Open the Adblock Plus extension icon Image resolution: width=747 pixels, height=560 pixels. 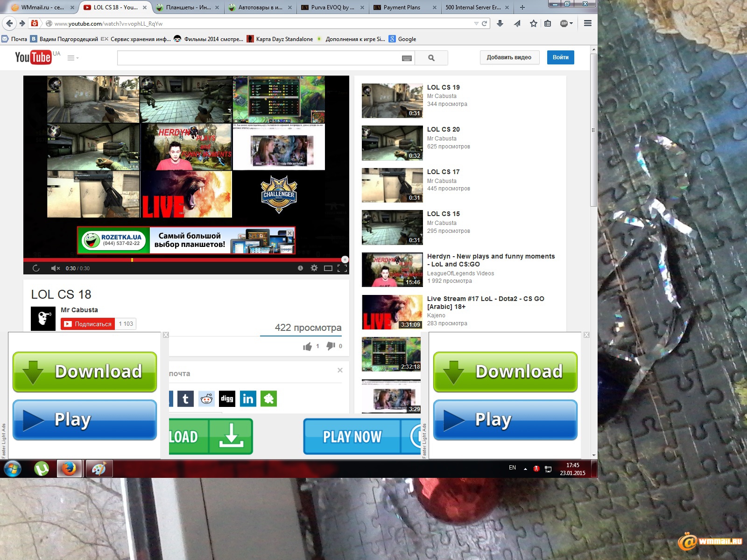pos(564,23)
